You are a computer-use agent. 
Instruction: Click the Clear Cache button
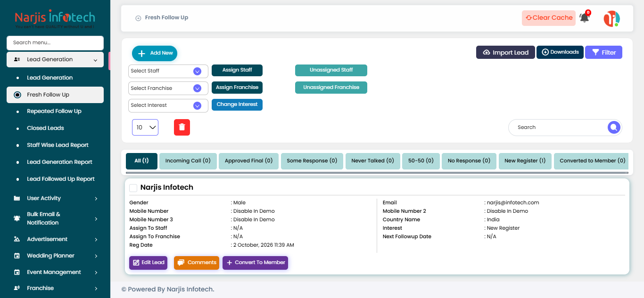549,18
